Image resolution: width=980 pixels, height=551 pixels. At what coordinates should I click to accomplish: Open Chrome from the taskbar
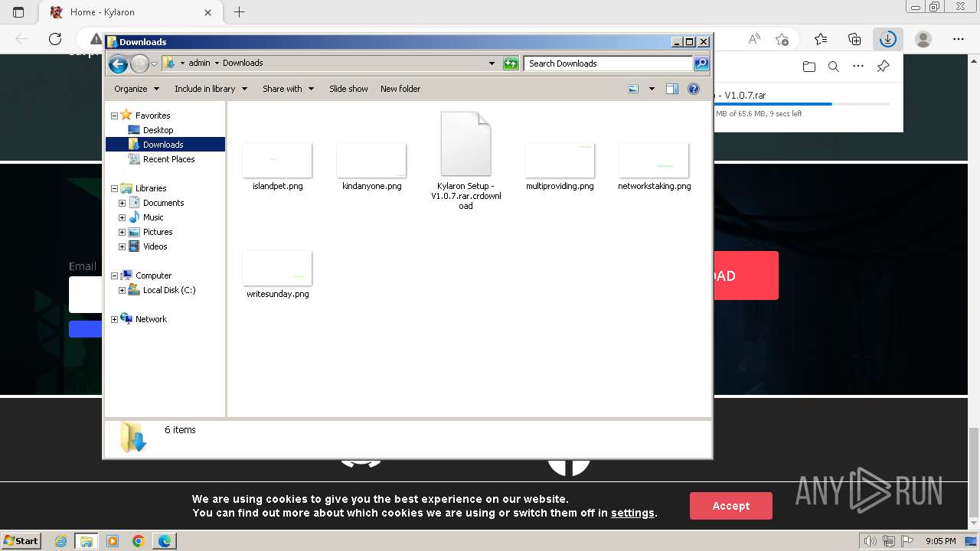pyautogui.click(x=138, y=541)
